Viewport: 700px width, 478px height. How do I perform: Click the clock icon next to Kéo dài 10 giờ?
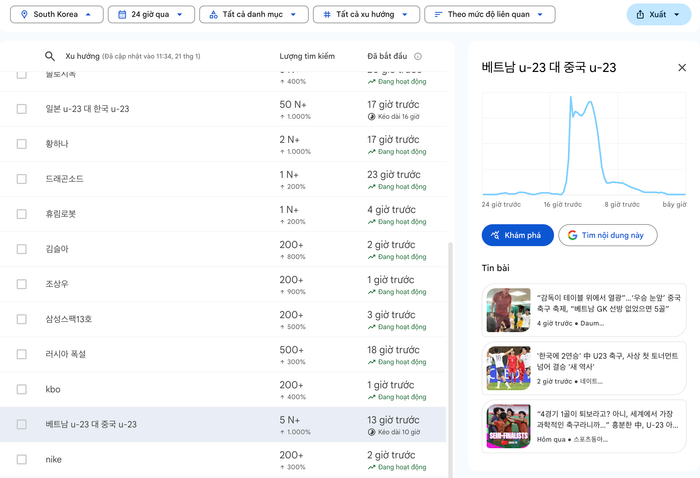coord(371,432)
